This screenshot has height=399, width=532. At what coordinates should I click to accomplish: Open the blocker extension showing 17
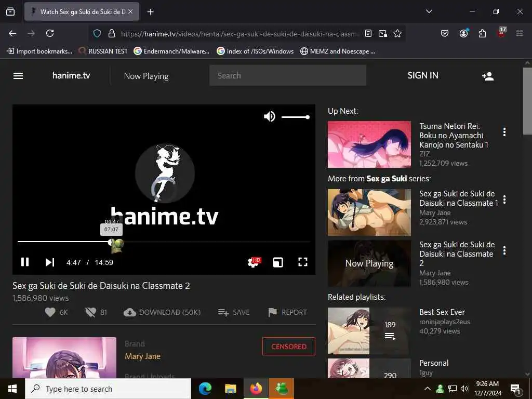coord(501,33)
